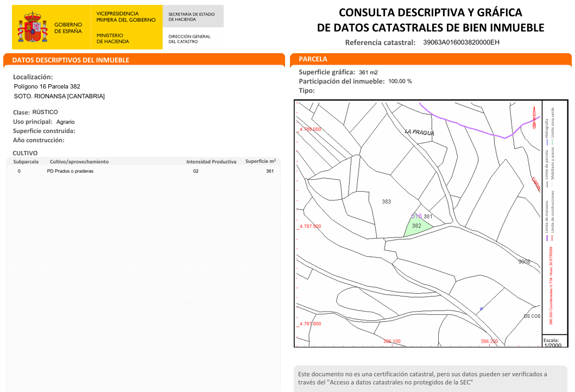
Task: Click the small blue marker on the map
Action: [481, 309]
